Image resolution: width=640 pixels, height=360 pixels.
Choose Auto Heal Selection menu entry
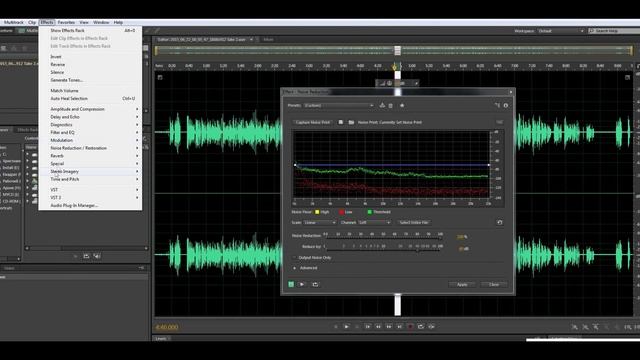pos(91,98)
